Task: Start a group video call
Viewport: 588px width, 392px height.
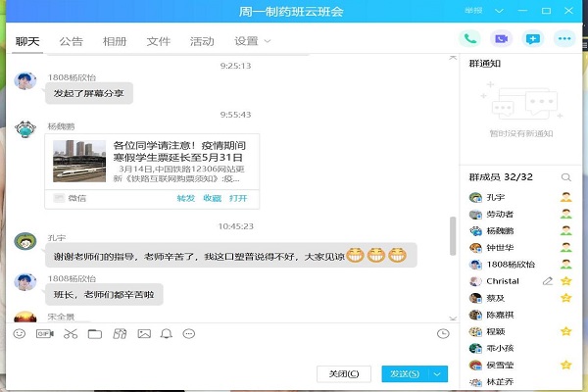Action: pos(501,39)
